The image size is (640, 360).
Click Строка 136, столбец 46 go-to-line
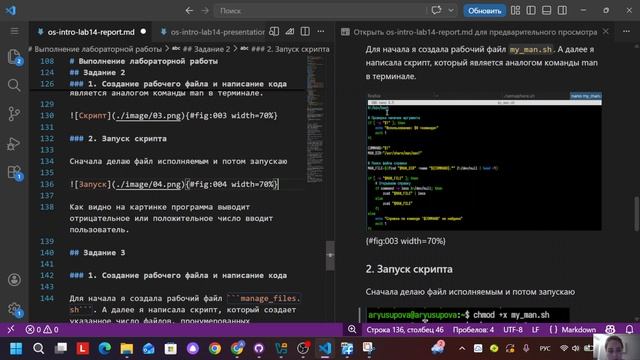coord(405,329)
